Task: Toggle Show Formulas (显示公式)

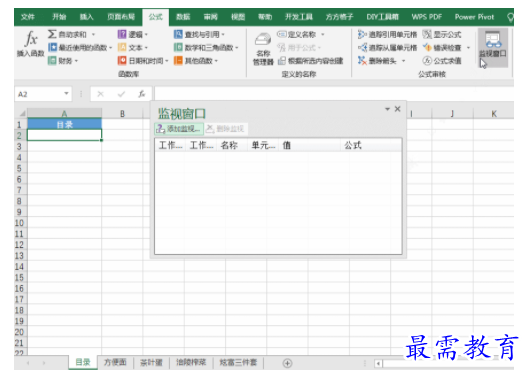Action: coord(442,34)
